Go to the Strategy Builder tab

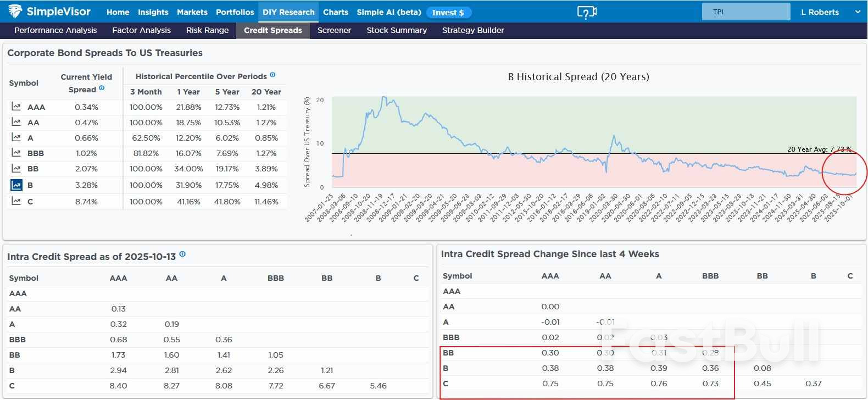click(x=472, y=30)
